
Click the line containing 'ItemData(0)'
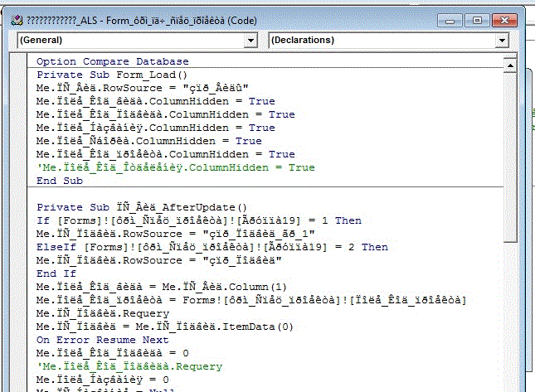coord(165,327)
